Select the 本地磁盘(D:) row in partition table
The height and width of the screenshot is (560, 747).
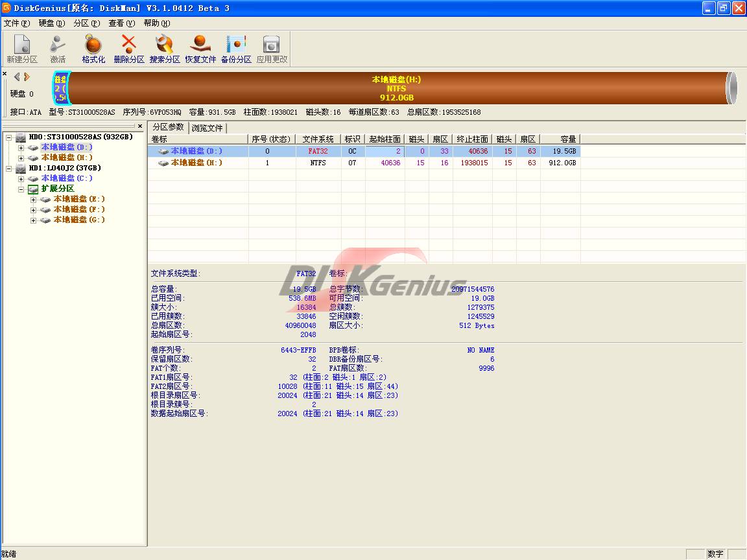tap(364, 151)
